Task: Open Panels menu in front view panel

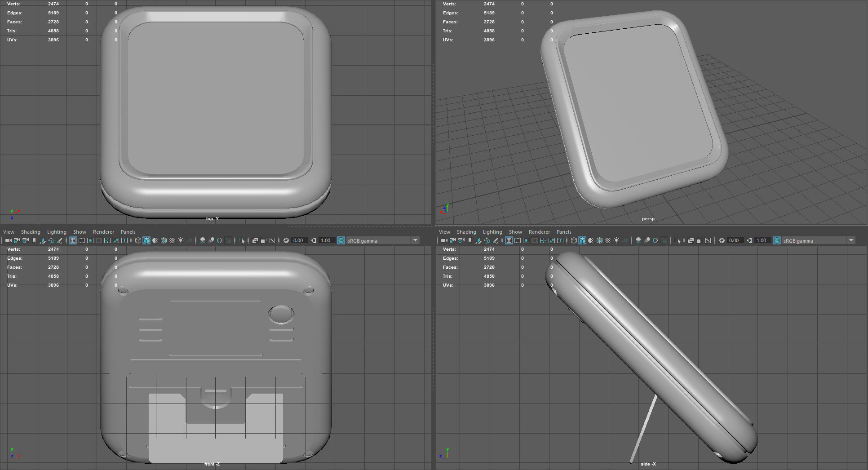Action: tap(128, 232)
